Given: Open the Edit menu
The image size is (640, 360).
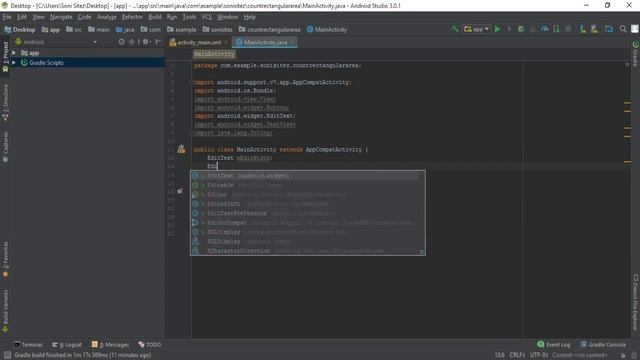Looking at the screenshot, I should tap(22, 17).
